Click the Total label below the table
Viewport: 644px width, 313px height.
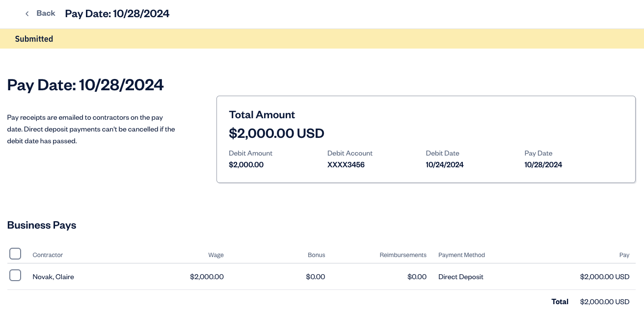tap(560, 302)
